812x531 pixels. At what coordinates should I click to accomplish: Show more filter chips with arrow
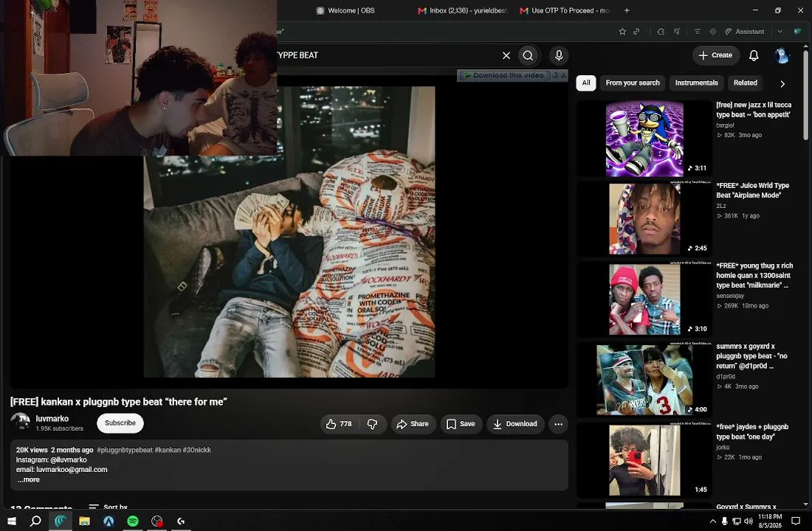(x=782, y=83)
